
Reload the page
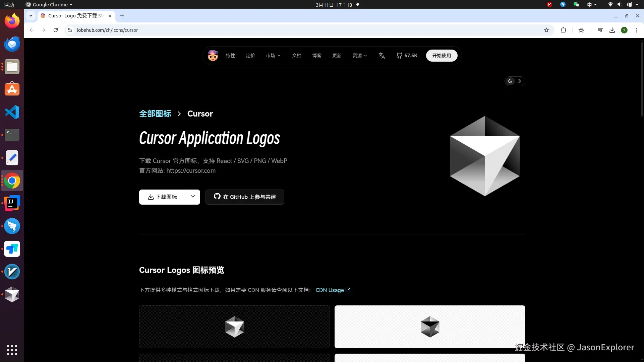[x=56, y=30]
